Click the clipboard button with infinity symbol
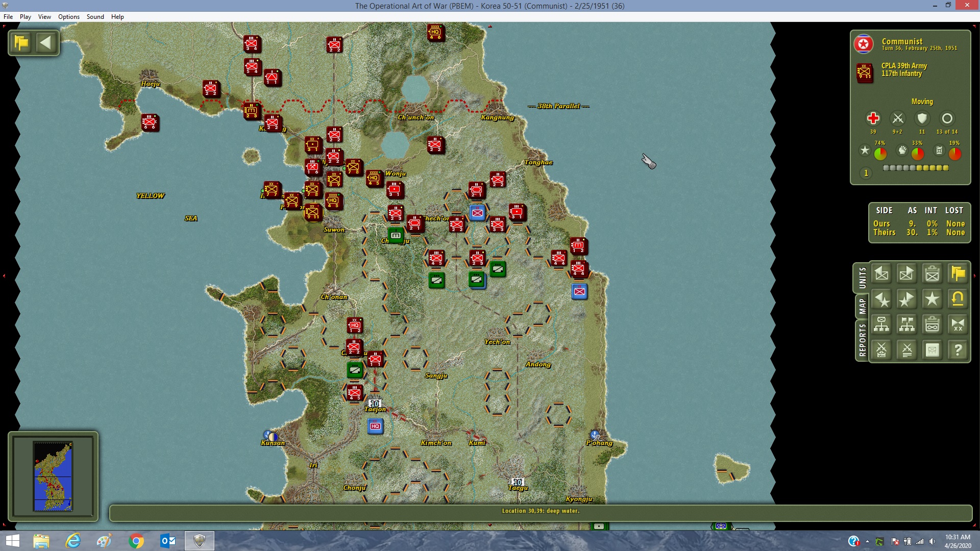Screen dimensions: 980x551 coord(933,324)
